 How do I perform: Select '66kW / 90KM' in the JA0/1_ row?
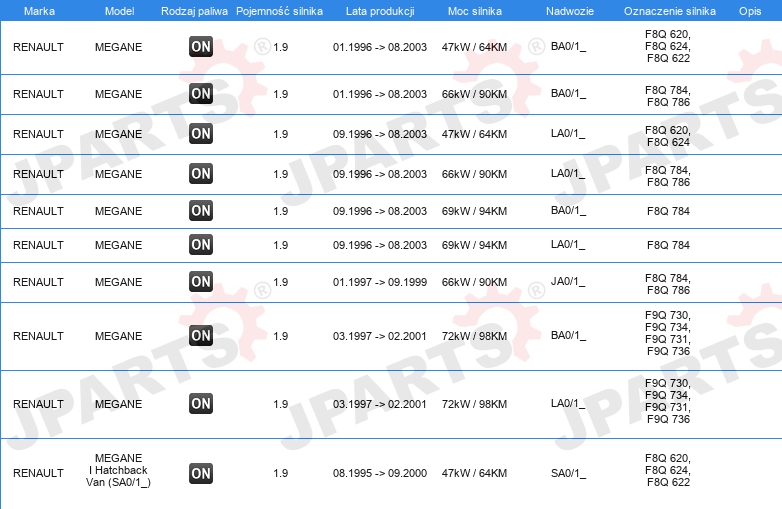474,282
